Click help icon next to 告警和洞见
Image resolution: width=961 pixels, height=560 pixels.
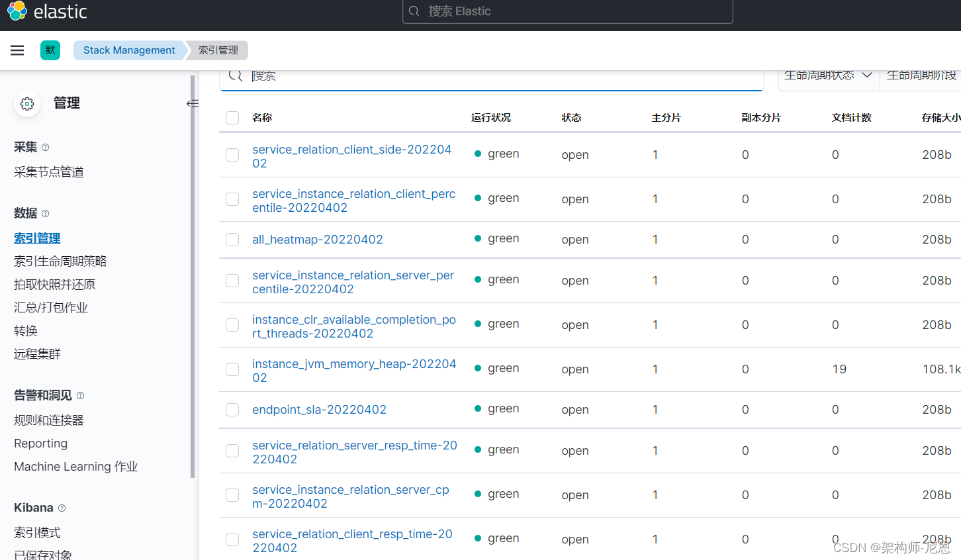point(80,396)
